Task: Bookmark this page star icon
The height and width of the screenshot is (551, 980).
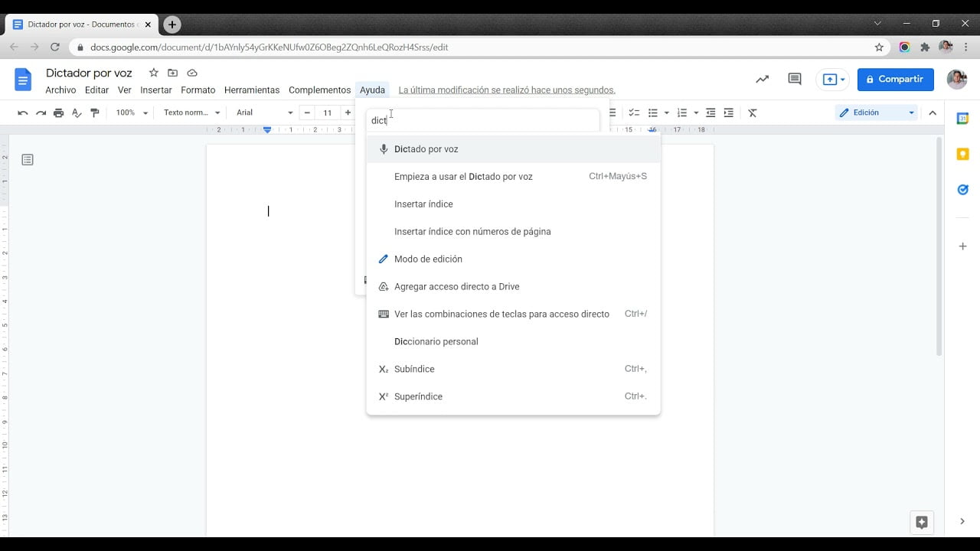Action: click(x=879, y=47)
